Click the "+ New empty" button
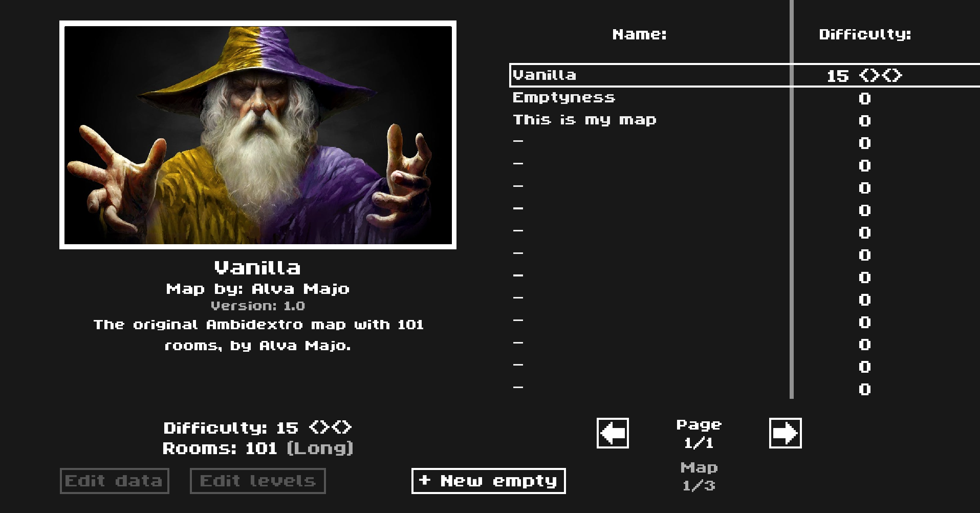The width and height of the screenshot is (980, 513). pyautogui.click(x=488, y=481)
